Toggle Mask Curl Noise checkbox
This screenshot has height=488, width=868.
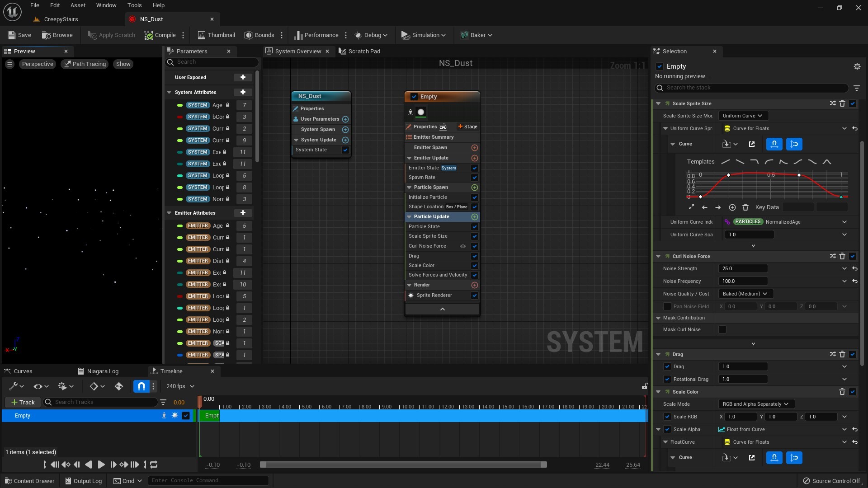pos(722,329)
